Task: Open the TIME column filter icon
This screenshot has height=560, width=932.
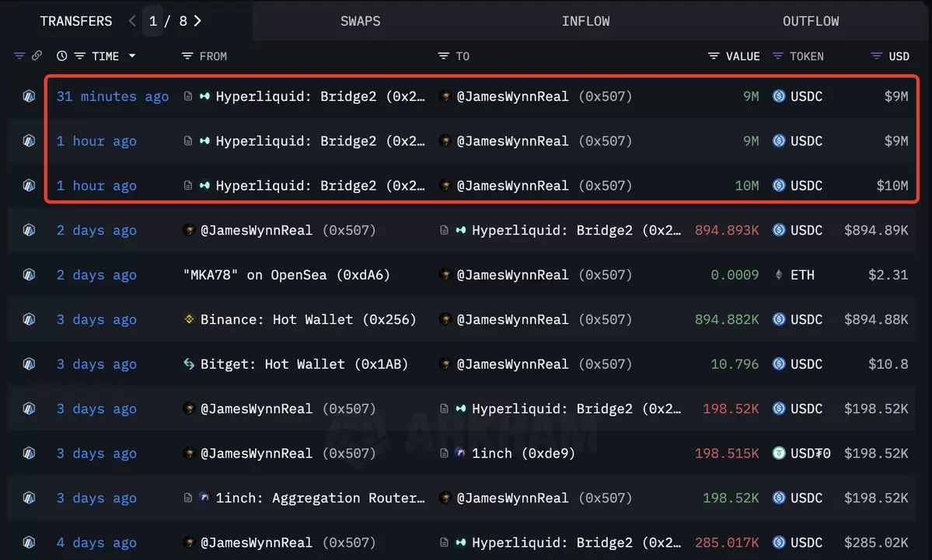Action: pos(79,56)
